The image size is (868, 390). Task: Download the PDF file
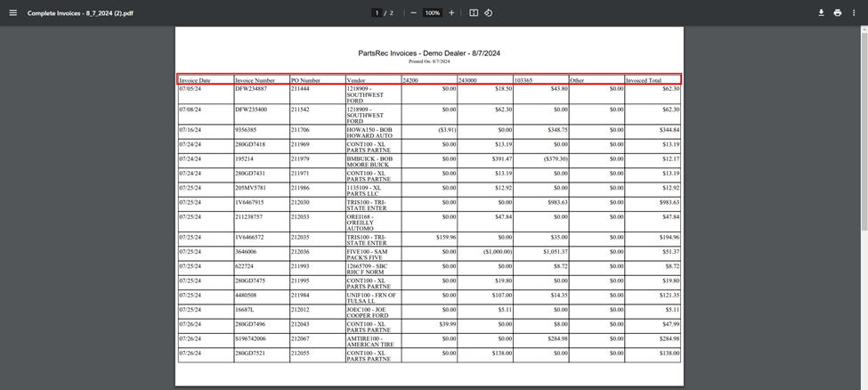click(822, 12)
